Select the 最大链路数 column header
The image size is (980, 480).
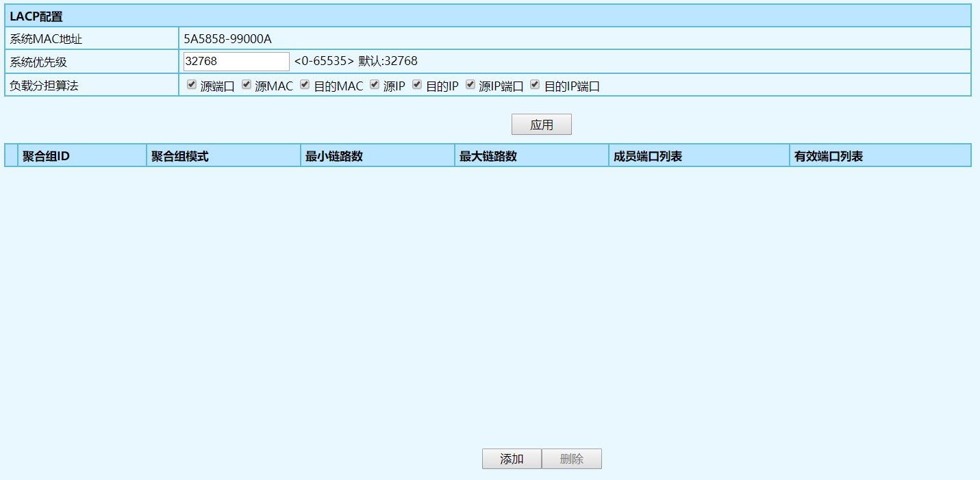[x=488, y=156]
